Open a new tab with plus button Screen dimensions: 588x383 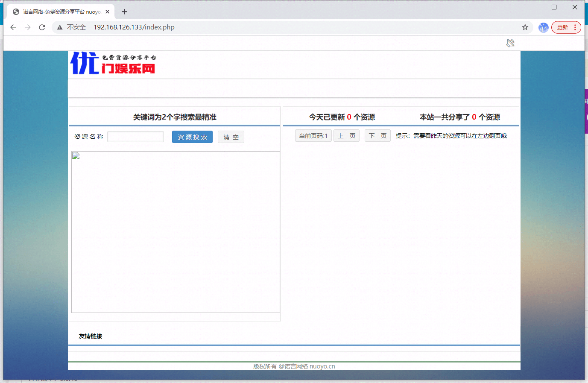click(124, 12)
